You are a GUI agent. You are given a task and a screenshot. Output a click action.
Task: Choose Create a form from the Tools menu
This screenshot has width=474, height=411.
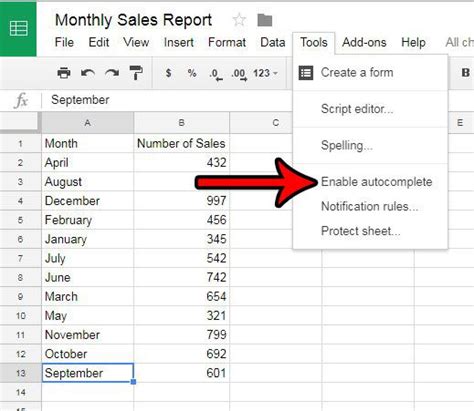pos(357,72)
